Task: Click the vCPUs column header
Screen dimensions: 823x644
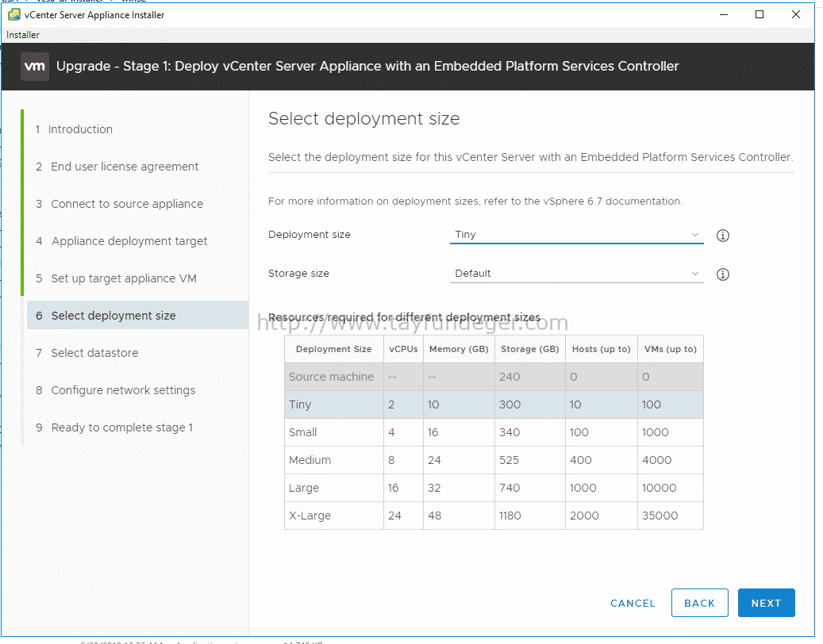Action: point(404,349)
